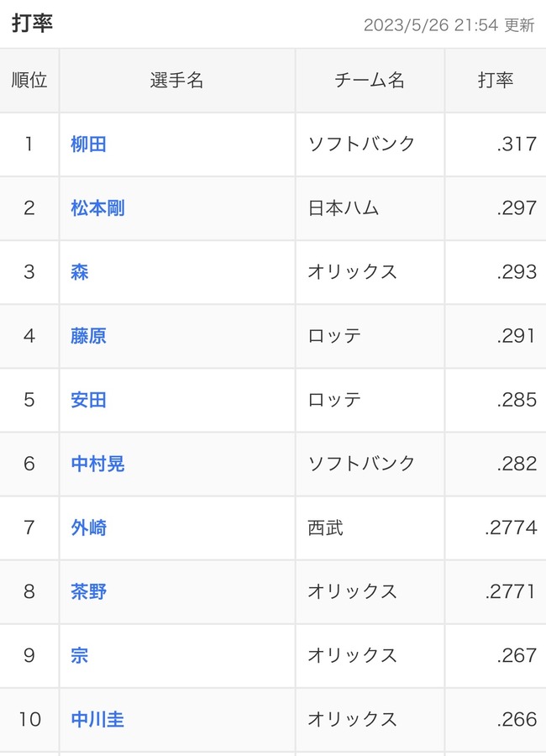Select the 日本ハム team cell
Screen dimensions: 546x756
click(x=370, y=208)
